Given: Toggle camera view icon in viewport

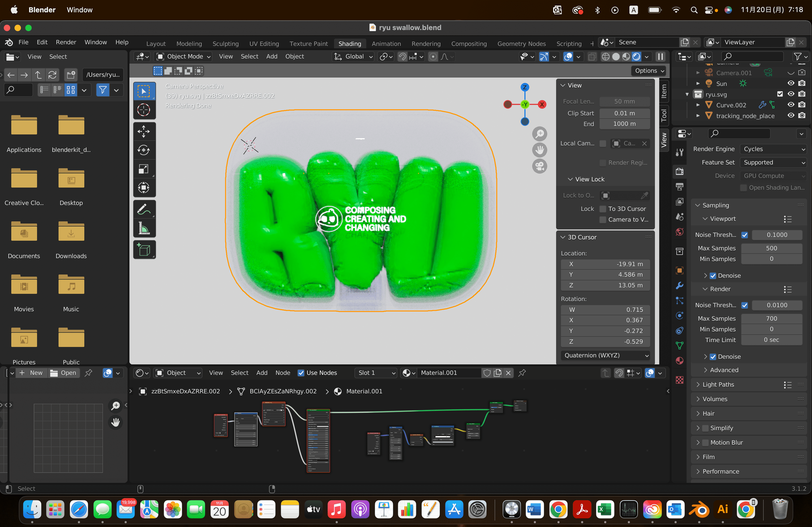Looking at the screenshot, I should 539,167.
